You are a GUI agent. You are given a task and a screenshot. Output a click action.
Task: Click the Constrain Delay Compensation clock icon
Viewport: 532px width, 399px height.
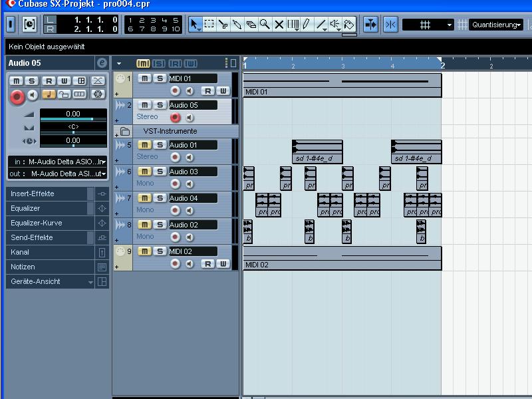pyautogui.click(x=29, y=24)
